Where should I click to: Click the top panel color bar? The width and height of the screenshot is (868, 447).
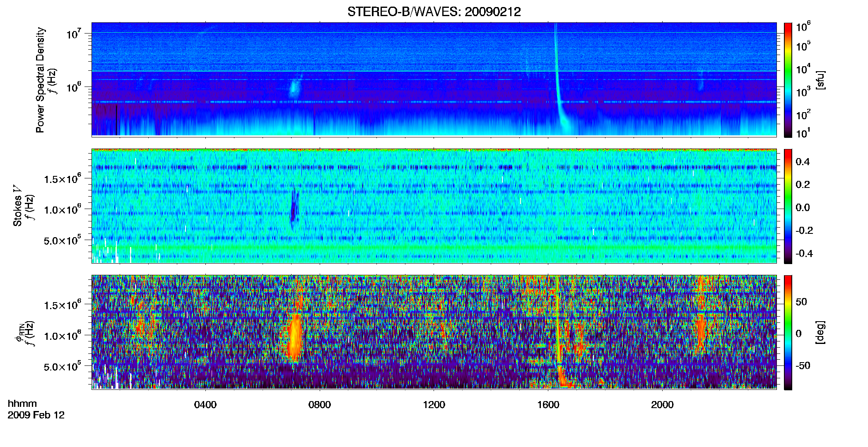point(788,80)
